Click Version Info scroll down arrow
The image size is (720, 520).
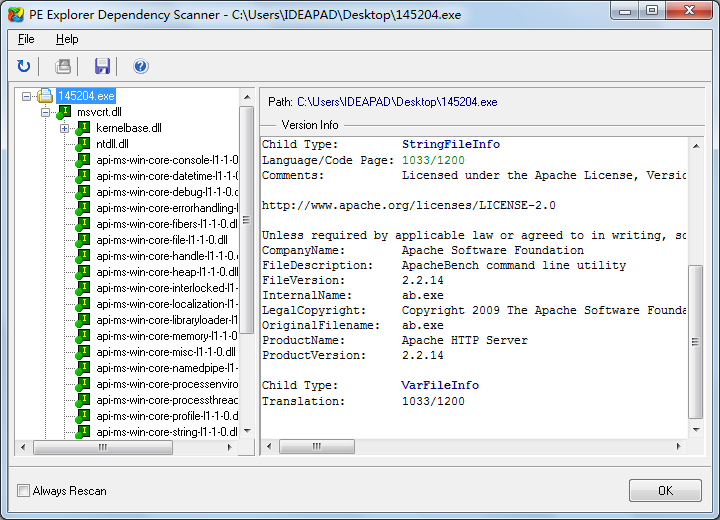pos(696,430)
